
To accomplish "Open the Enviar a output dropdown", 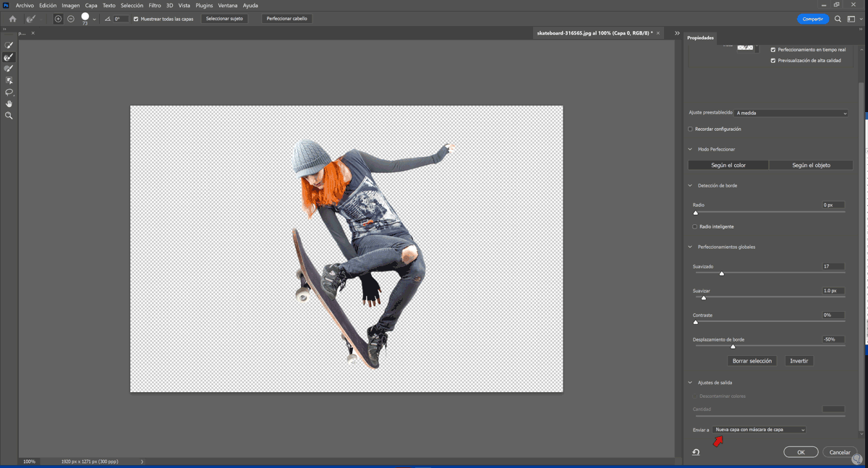I will tap(759, 430).
